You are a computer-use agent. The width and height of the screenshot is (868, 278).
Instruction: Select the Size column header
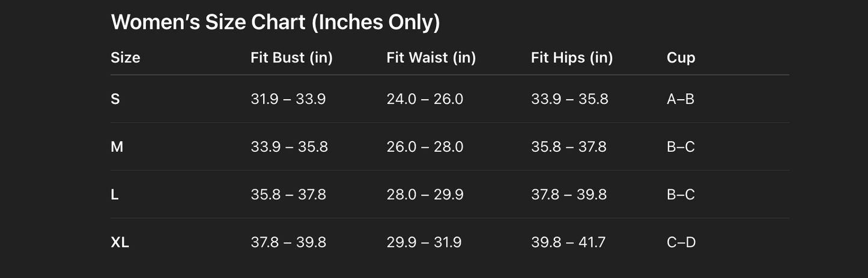pos(125,58)
